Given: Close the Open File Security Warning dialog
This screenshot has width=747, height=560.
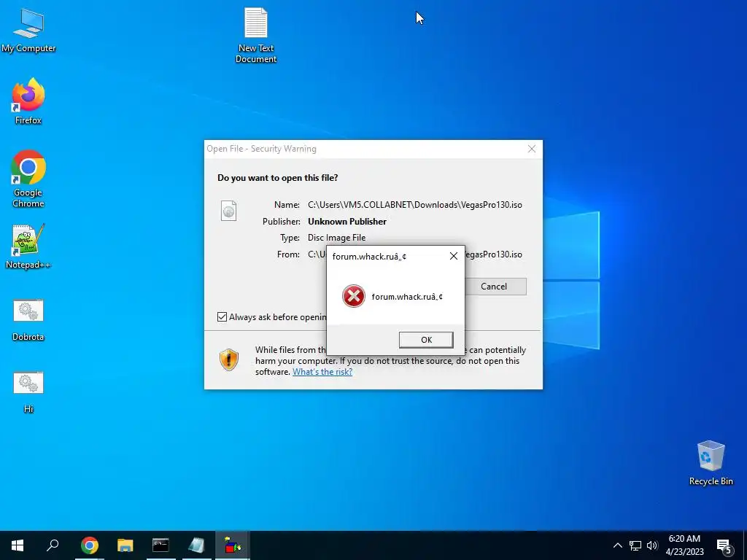Looking at the screenshot, I should point(532,149).
